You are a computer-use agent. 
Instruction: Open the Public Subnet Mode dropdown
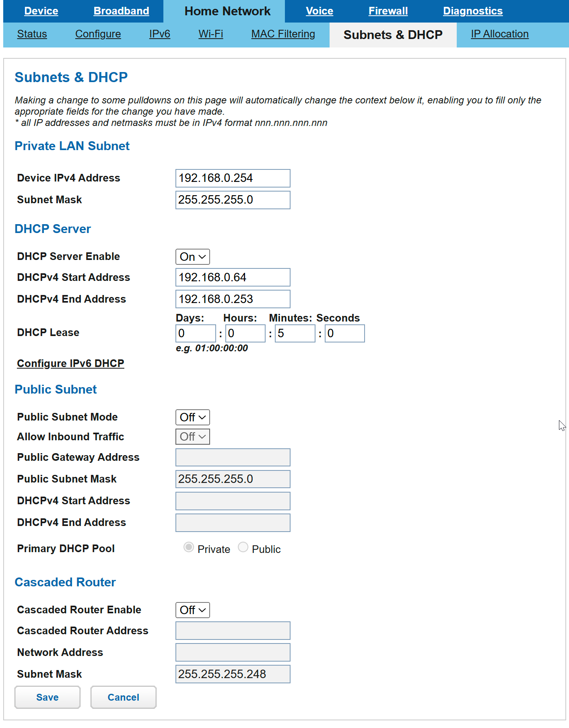coord(192,417)
